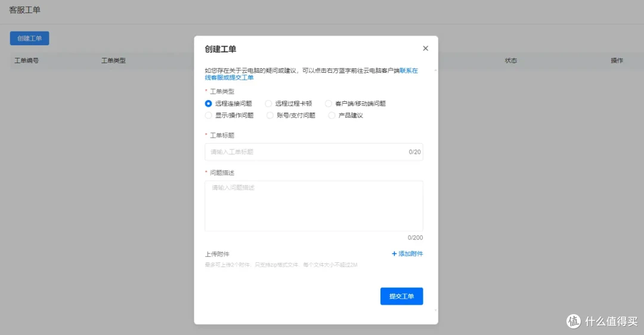Submit with the 提交工单 button
Image resolution: width=644 pixels, height=335 pixels.
pos(402,296)
